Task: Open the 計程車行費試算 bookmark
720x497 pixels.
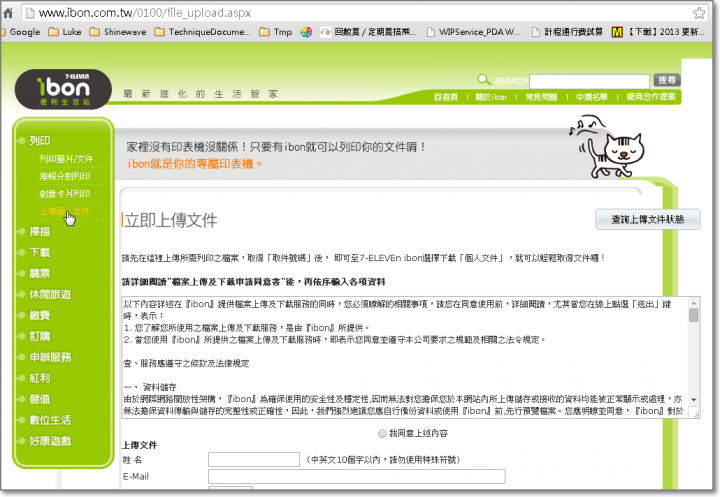Action: coord(568,32)
